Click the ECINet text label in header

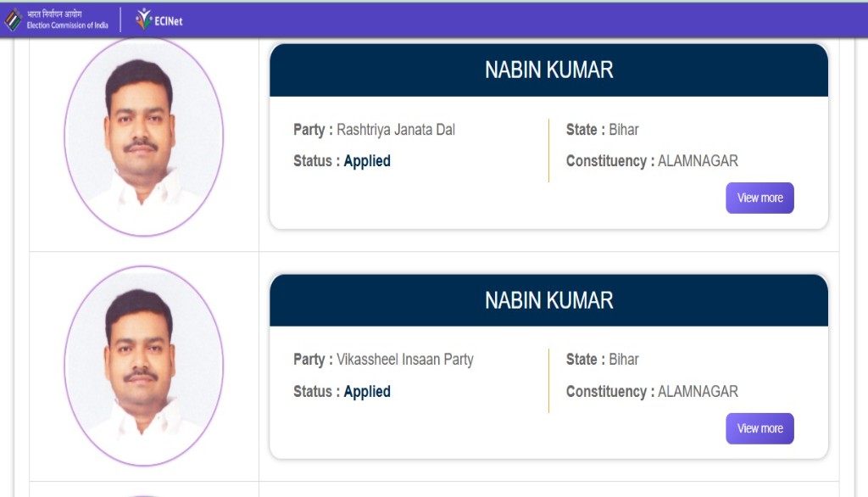click(170, 20)
